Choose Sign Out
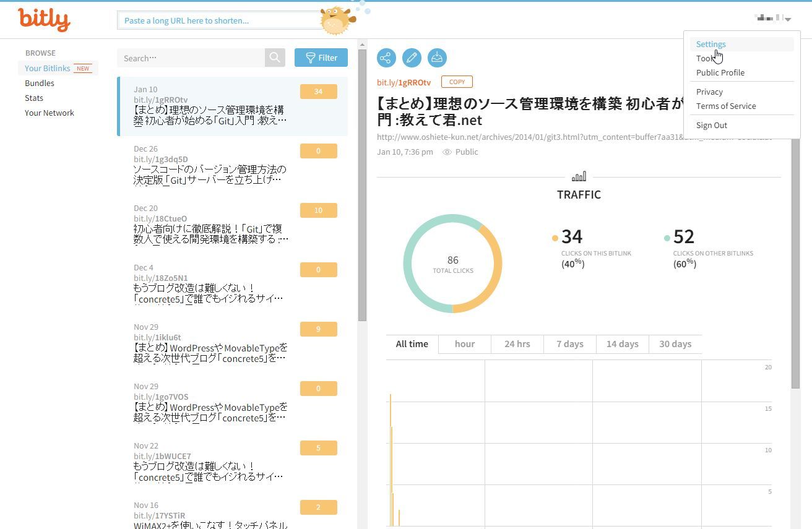The image size is (812, 529). coord(712,125)
